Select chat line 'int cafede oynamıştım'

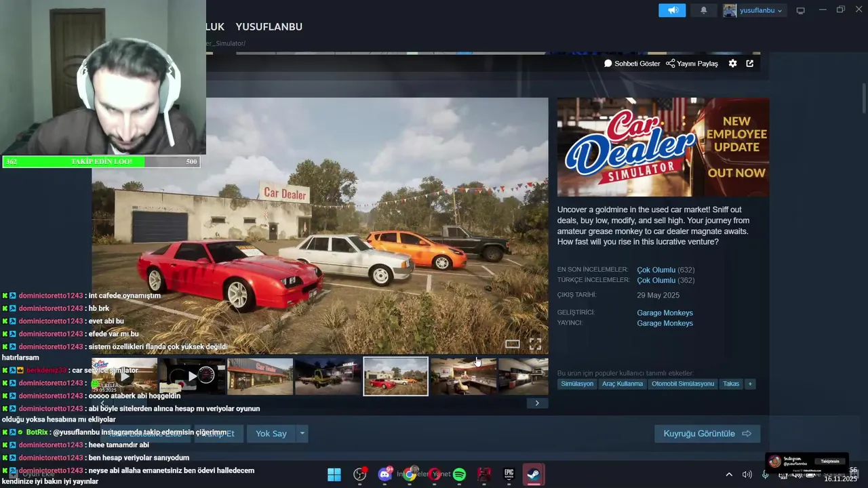tap(125, 296)
